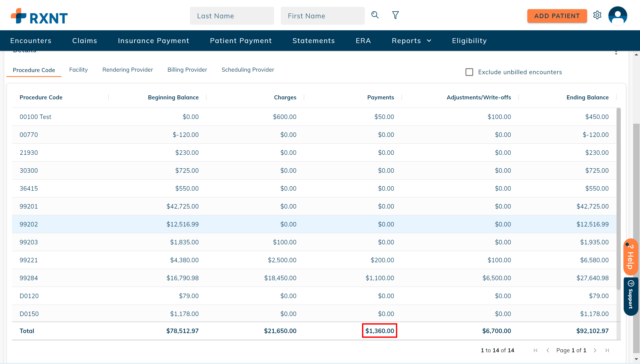
Task: Select procedure code 99203
Action: pos(314,242)
